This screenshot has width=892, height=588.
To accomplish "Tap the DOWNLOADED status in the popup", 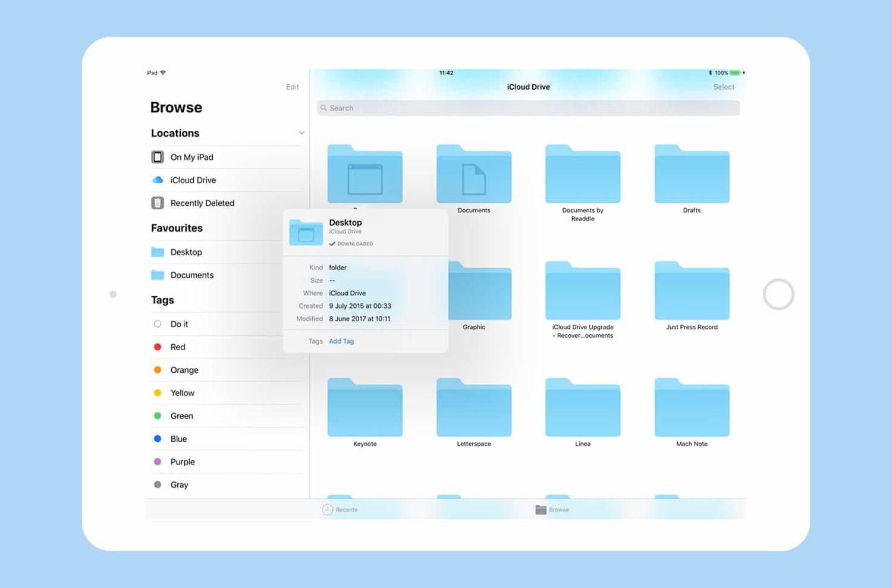I will click(x=351, y=244).
